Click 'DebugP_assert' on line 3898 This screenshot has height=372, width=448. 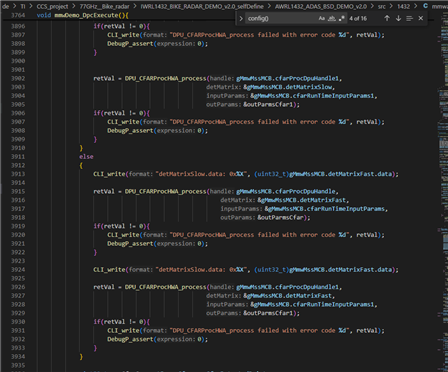point(130,44)
